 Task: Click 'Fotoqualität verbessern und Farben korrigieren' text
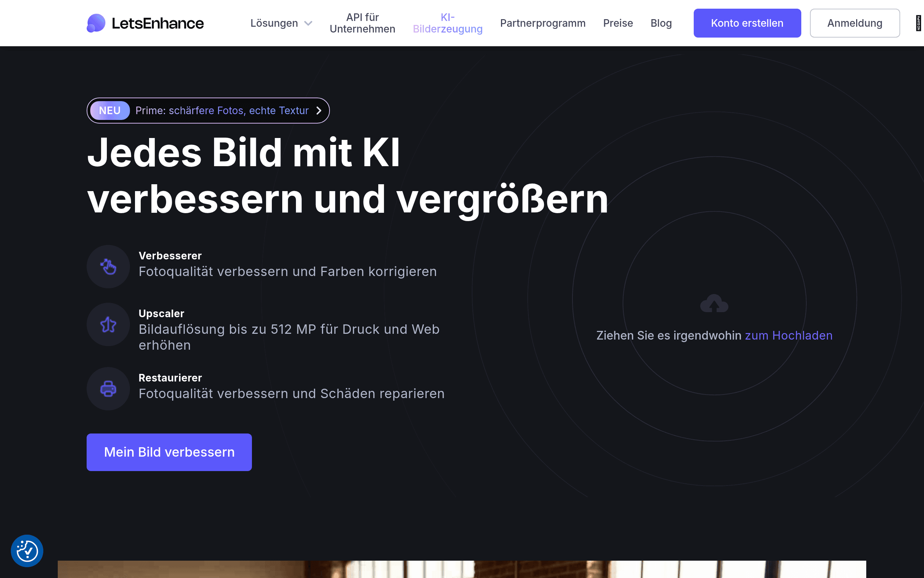pyautogui.click(x=288, y=271)
